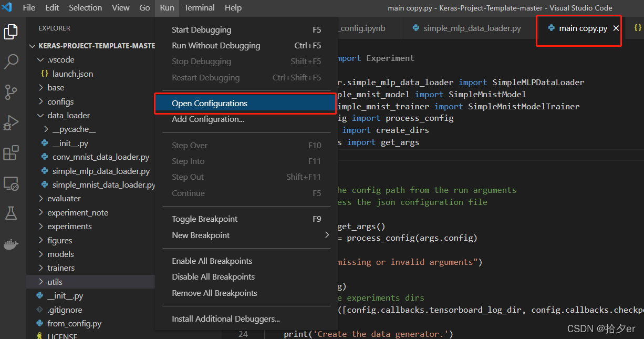Click JSON braces icon beside launch.json
The image size is (644, 339).
pyautogui.click(x=45, y=74)
